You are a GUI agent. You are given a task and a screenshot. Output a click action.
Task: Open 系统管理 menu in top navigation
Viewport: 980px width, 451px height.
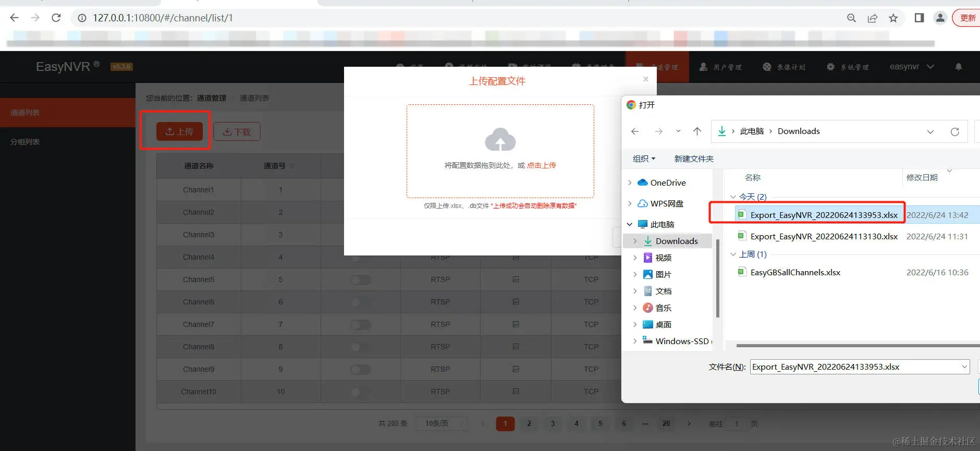pyautogui.click(x=848, y=67)
